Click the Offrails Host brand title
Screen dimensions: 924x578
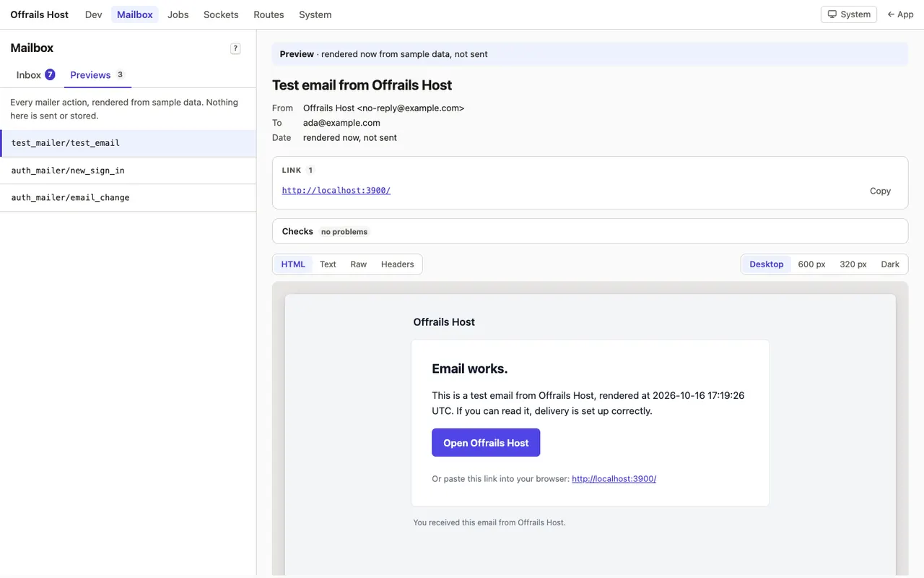point(40,14)
